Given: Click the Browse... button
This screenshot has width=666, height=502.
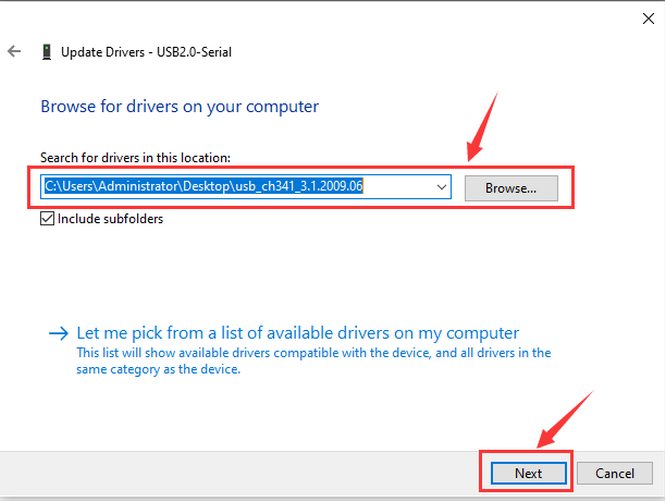Looking at the screenshot, I should tap(511, 188).
